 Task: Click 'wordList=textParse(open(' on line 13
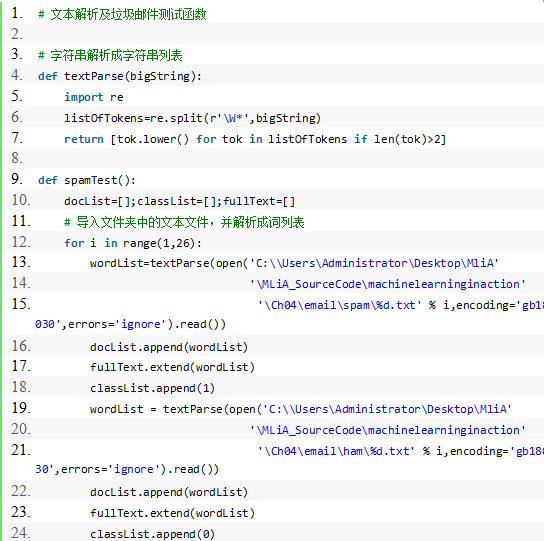(x=169, y=263)
